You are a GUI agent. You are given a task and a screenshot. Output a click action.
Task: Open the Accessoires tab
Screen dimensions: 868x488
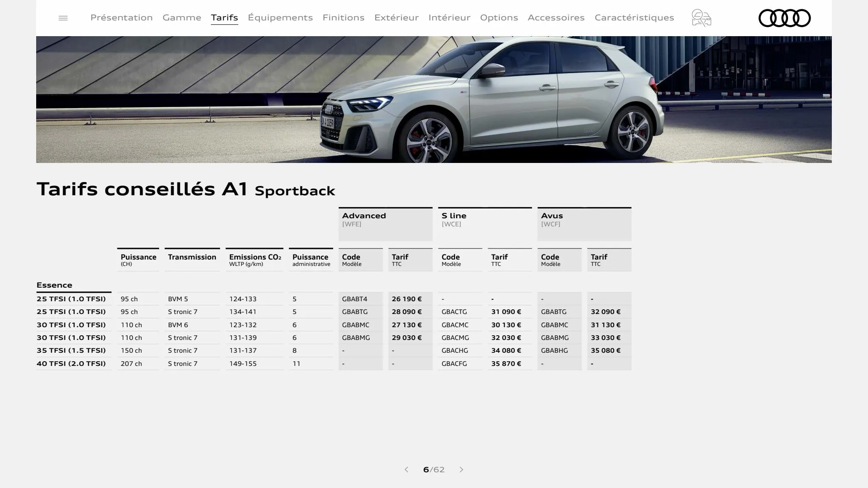[x=556, y=17]
